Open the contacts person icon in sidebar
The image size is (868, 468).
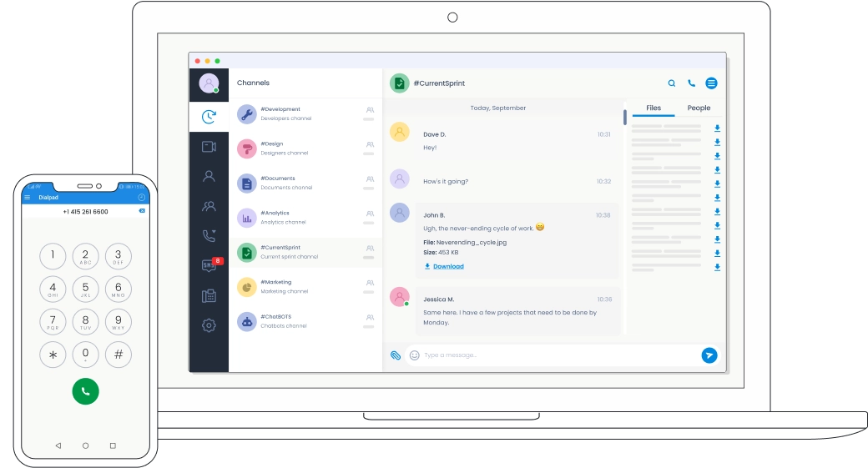pyautogui.click(x=209, y=176)
